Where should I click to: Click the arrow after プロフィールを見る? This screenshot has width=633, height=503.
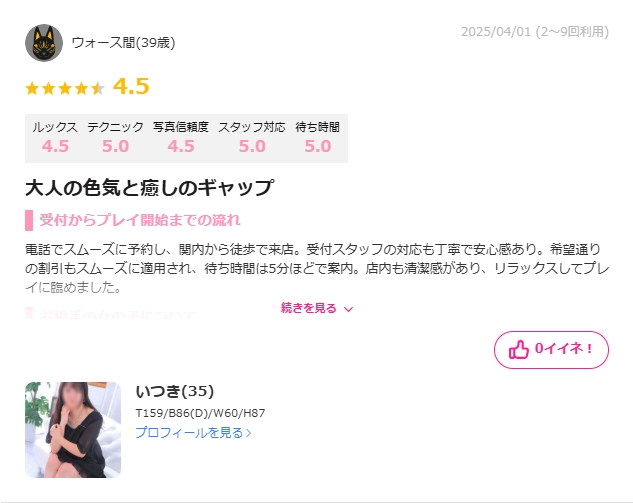(248, 433)
